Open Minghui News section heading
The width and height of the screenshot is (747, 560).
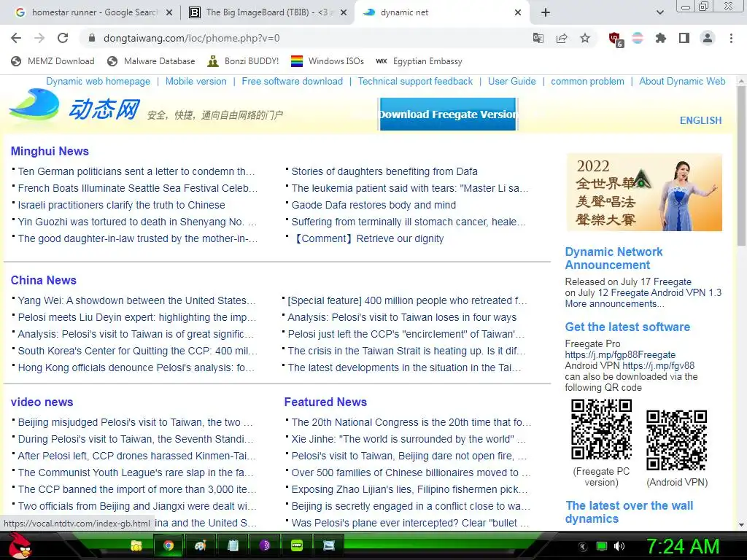tap(50, 152)
